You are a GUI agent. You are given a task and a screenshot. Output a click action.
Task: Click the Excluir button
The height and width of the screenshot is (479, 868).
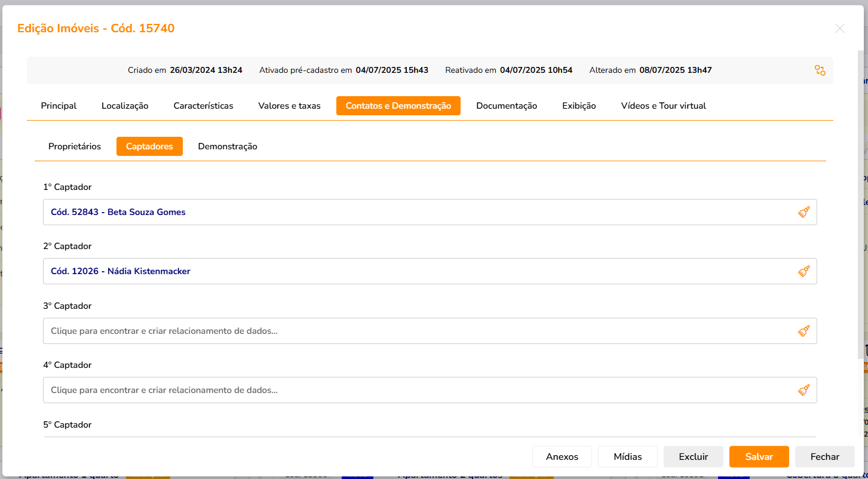(693, 457)
